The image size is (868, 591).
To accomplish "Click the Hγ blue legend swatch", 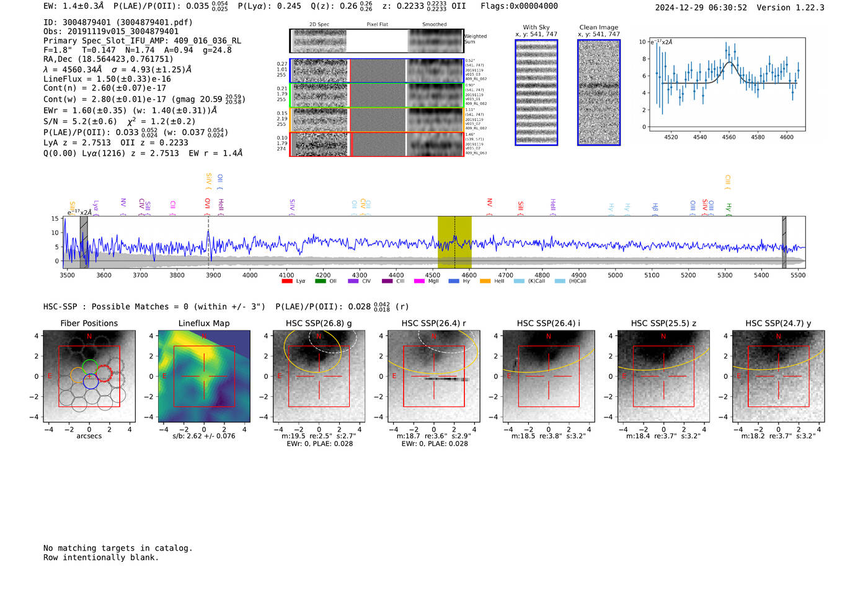I will click(454, 281).
